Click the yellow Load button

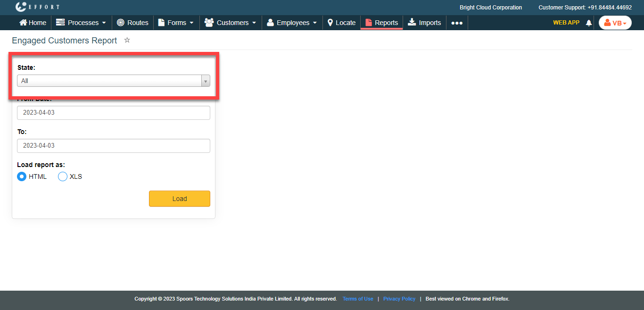(179, 199)
